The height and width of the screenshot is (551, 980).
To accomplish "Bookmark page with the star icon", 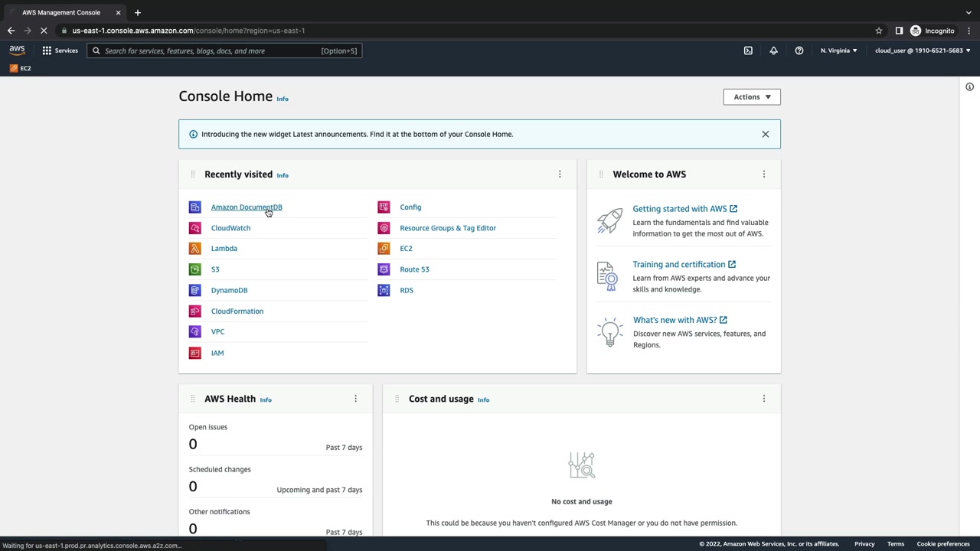I will (x=879, y=31).
